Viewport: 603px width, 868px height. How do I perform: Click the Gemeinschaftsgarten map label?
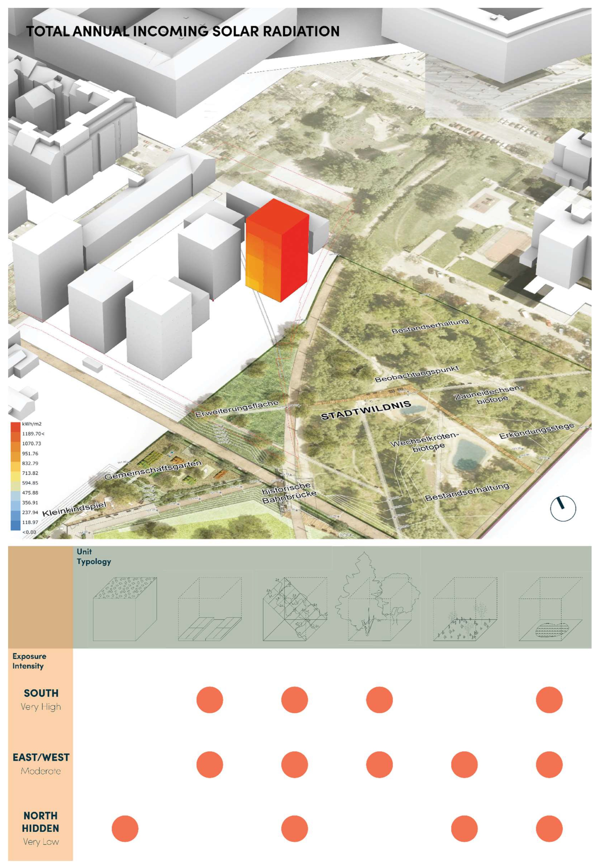153,470
